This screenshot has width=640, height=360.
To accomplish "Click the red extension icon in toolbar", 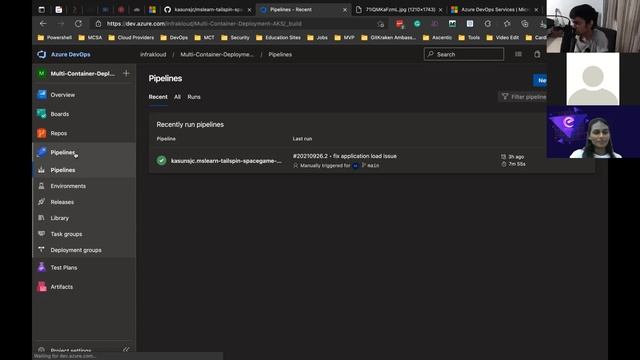I will tap(400, 24).
